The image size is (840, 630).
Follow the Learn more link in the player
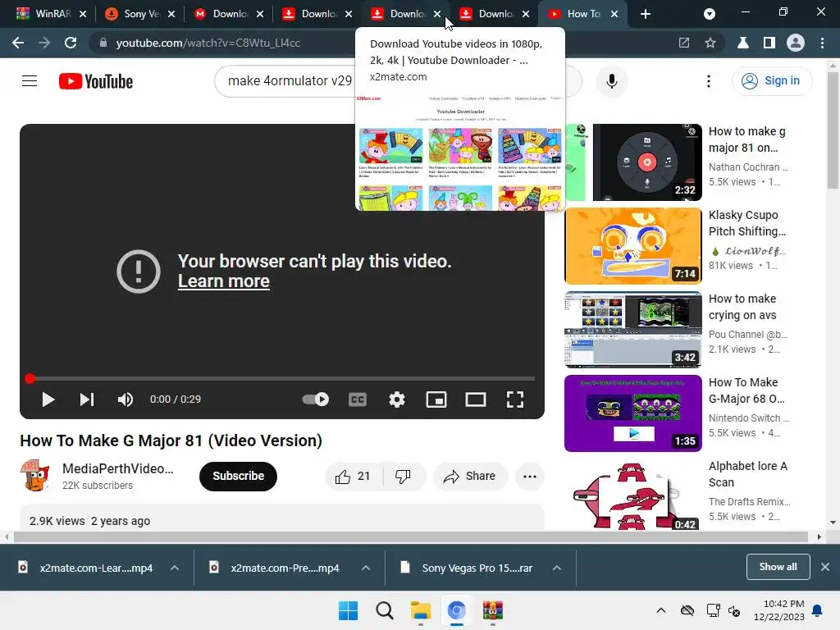pos(223,281)
